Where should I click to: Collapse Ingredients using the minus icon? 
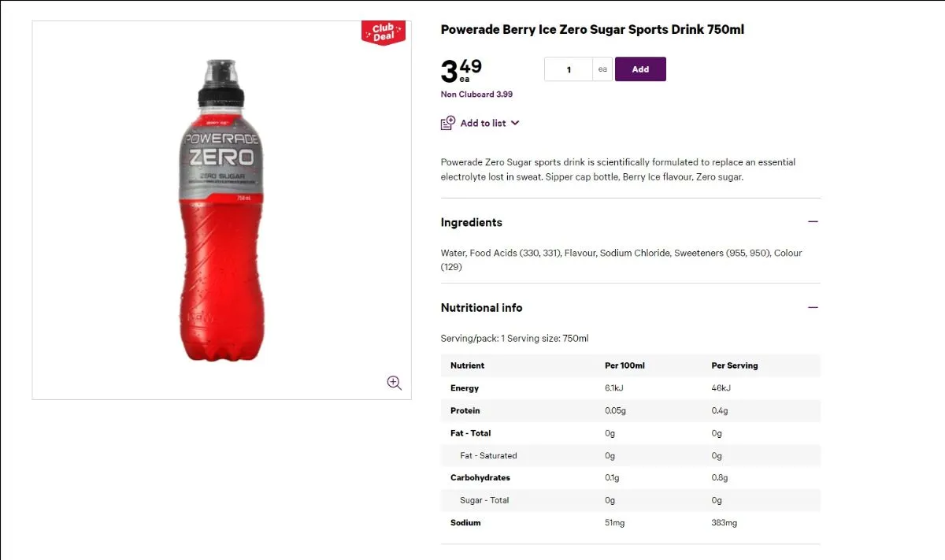[813, 222]
